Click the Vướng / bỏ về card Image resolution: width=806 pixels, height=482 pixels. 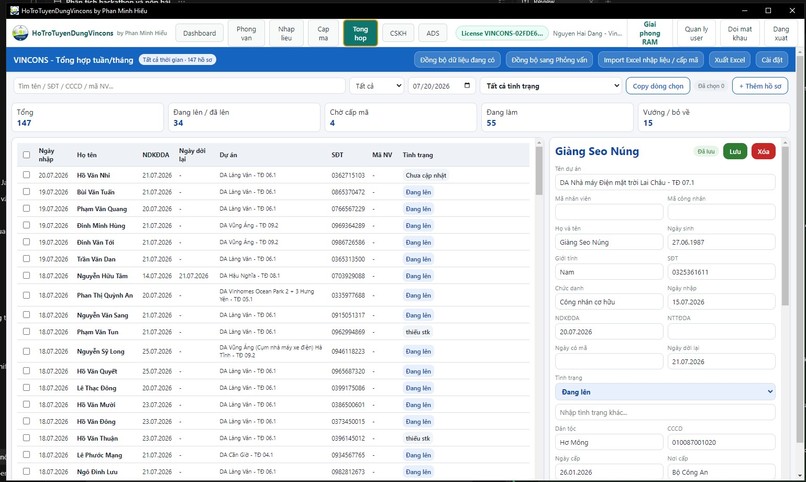(713, 117)
